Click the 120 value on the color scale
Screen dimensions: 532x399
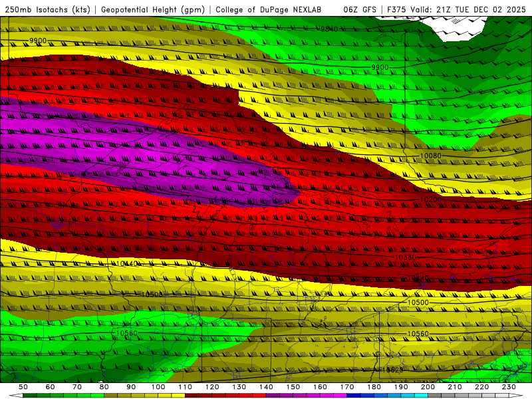coord(212,387)
